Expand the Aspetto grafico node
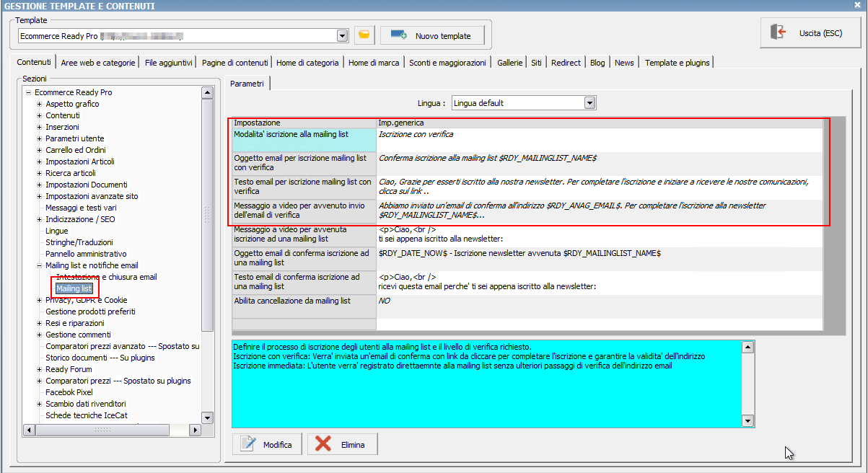 (x=40, y=104)
